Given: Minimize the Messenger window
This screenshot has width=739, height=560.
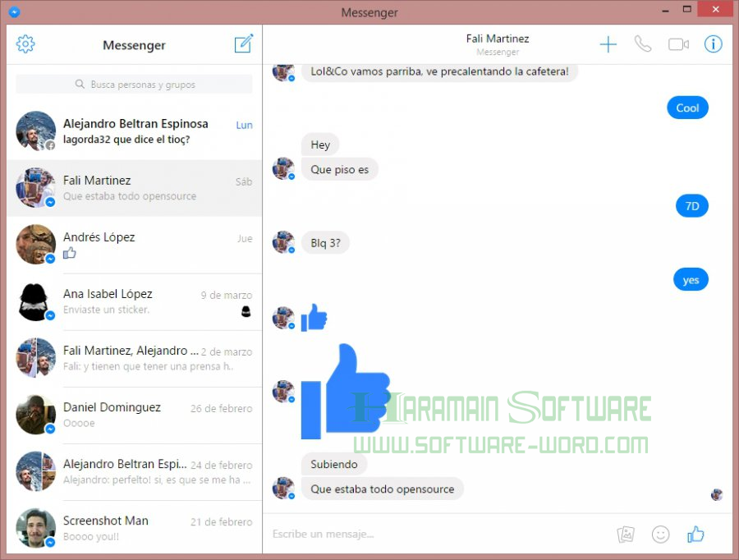Looking at the screenshot, I should pos(665,10).
